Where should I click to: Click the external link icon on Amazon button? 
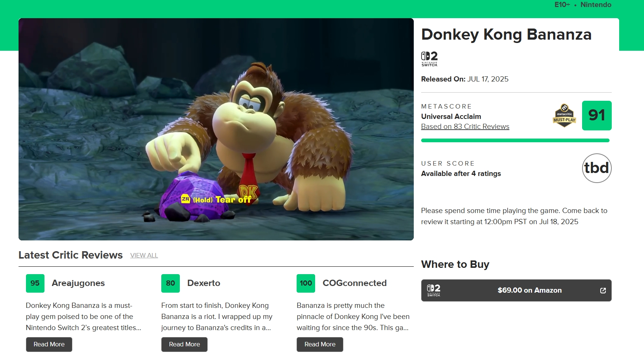point(603,290)
